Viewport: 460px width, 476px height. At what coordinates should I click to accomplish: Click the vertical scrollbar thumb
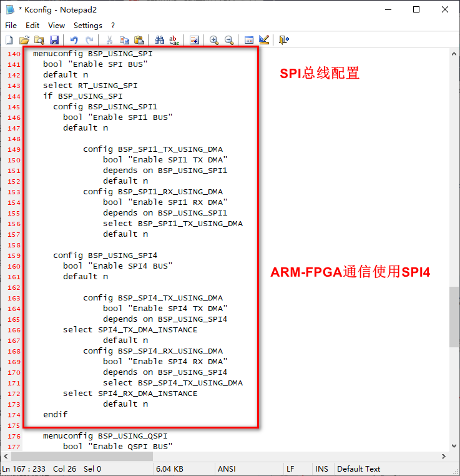click(x=454, y=317)
